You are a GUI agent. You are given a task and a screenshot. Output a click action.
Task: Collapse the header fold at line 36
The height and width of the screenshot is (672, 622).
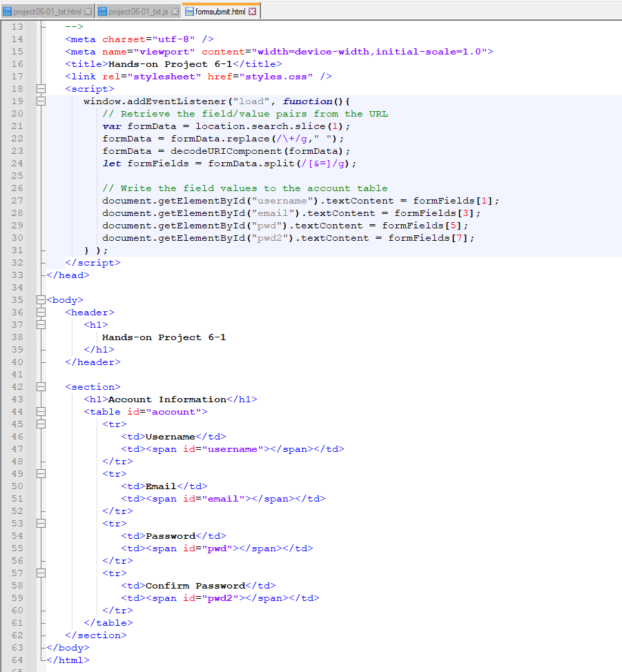tap(41, 312)
